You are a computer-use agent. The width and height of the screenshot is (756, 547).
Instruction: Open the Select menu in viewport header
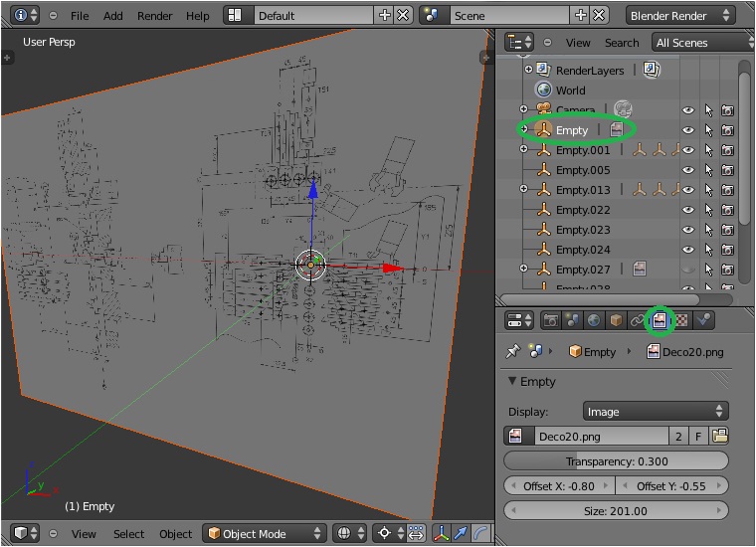pos(128,534)
